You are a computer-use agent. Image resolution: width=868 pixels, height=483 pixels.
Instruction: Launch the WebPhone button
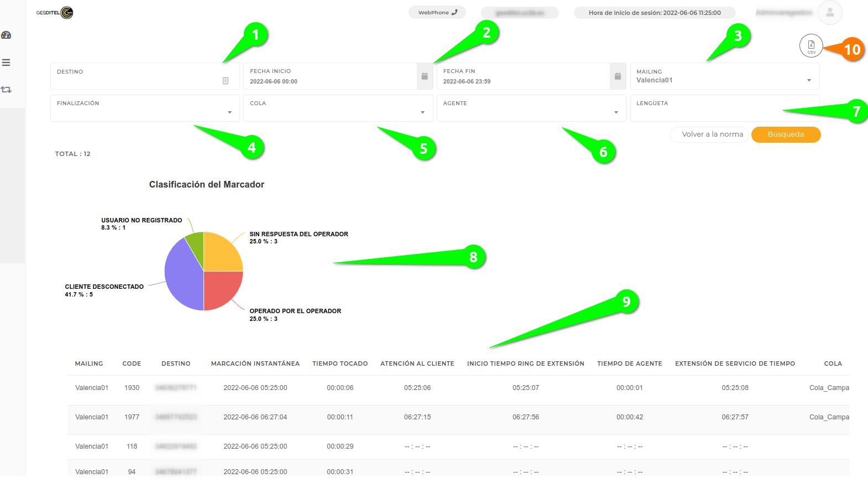437,12
